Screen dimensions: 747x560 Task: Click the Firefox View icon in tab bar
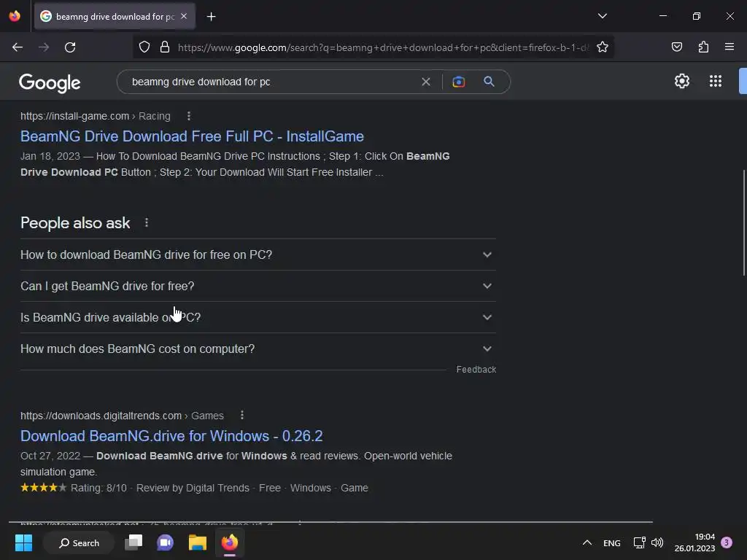(15, 16)
